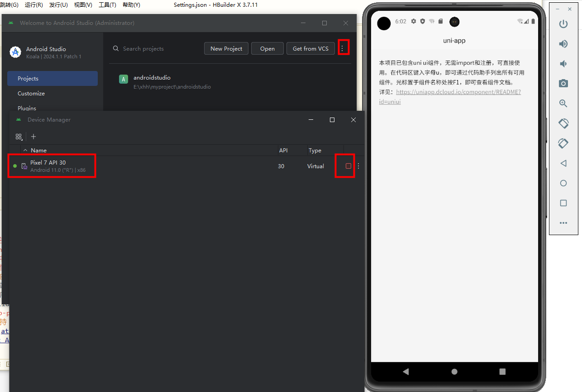582x392 pixels.
Task: Click Open button in Android Studio
Action: point(267,48)
